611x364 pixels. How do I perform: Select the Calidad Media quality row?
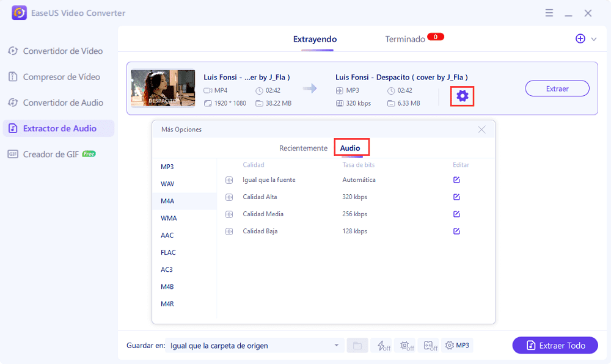(x=356, y=214)
